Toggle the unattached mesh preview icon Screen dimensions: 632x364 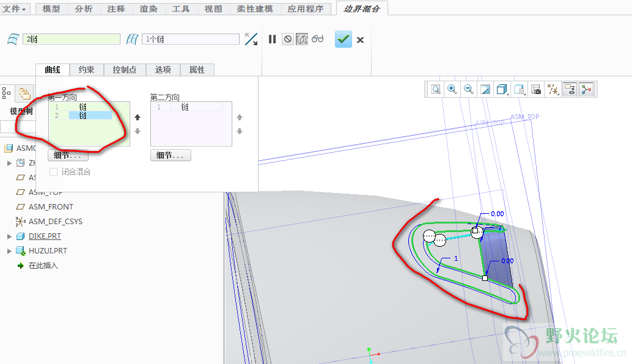302,39
